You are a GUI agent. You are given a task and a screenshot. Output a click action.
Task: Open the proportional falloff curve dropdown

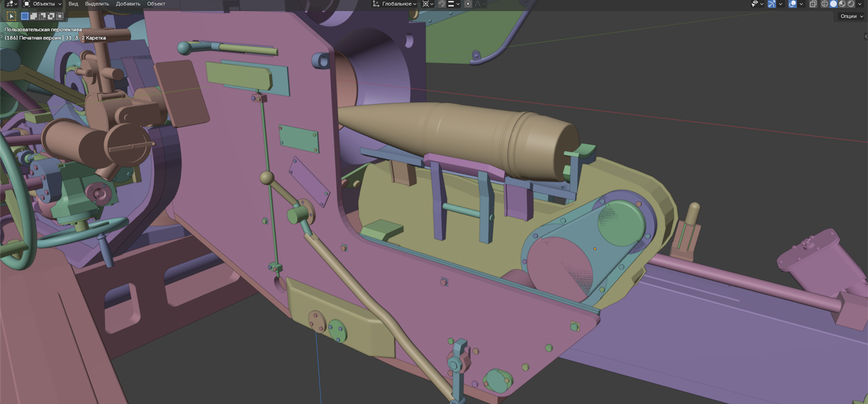479,4
